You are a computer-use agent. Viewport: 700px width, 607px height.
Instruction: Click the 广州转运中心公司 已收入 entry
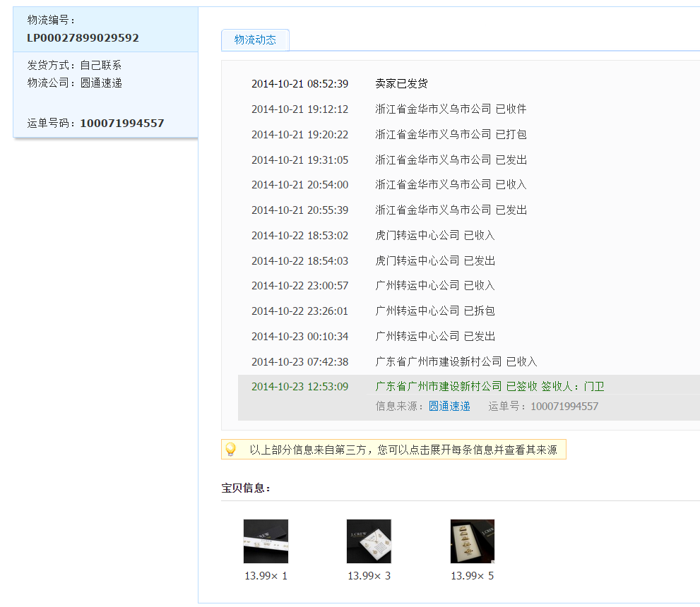(x=435, y=285)
